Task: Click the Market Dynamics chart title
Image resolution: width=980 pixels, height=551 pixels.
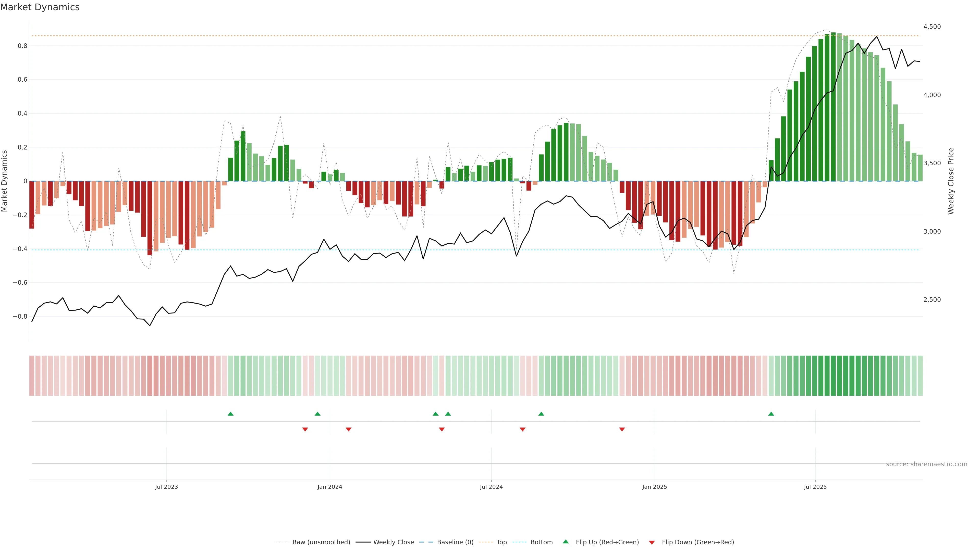Action: pos(40,7)
